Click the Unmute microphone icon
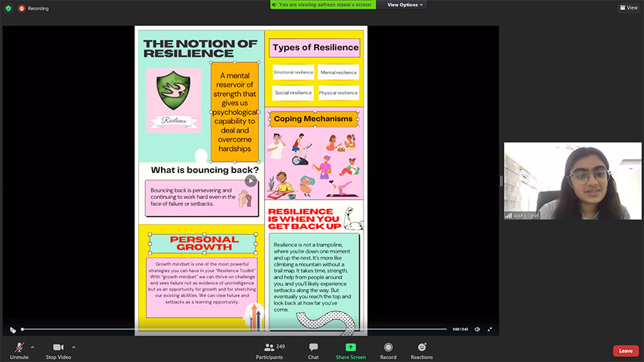The image size is (644, 362). tap(19, 347)
